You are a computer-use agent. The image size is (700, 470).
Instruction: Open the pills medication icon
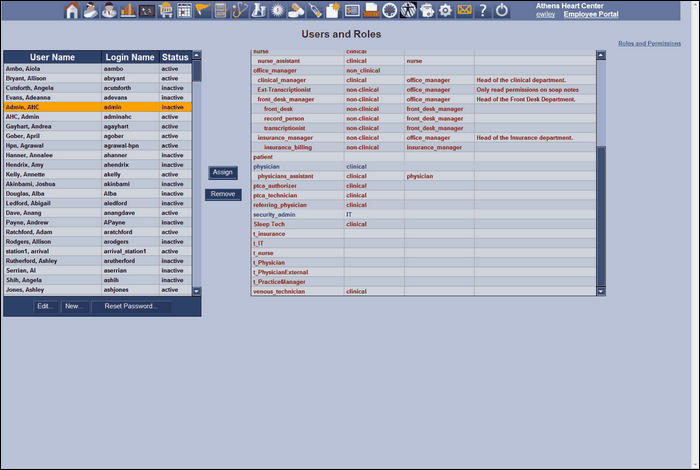pyautogui.click(x=296, y=10)
